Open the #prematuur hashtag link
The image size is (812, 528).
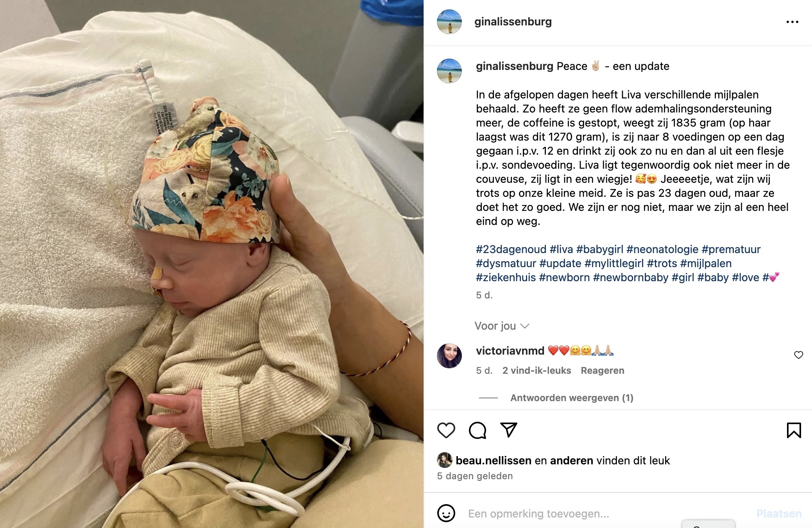(x=731, y=249)
